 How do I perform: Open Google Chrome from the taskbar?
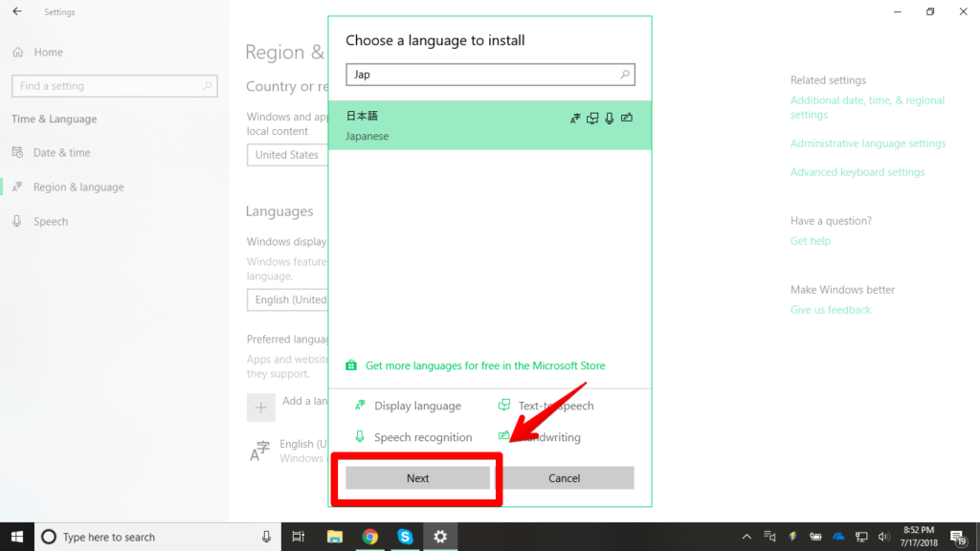(369, 537)
